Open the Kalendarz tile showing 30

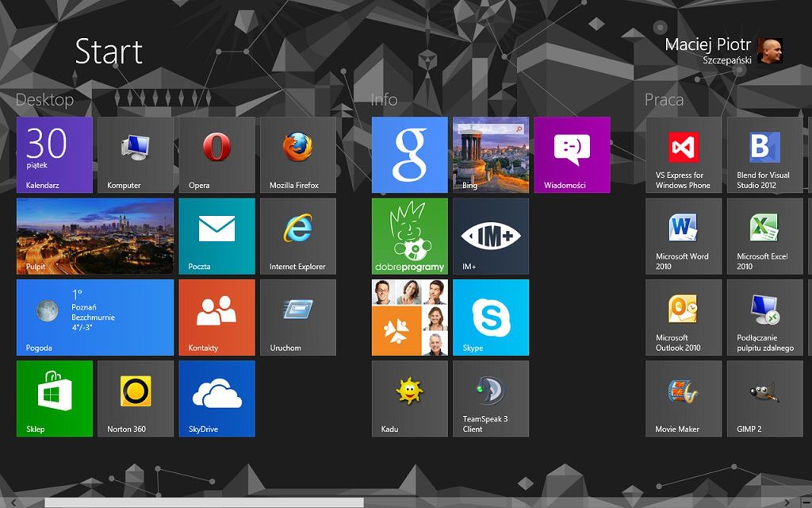point(55,155)
